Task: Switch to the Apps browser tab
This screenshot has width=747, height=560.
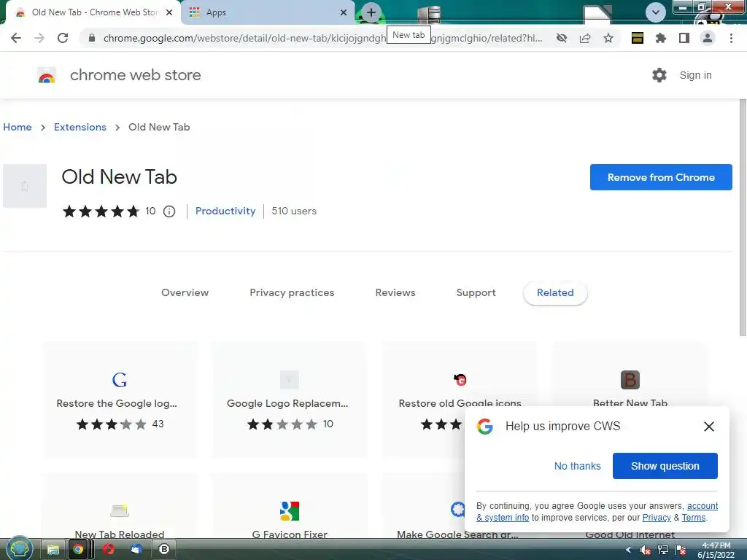Action: 268,12
